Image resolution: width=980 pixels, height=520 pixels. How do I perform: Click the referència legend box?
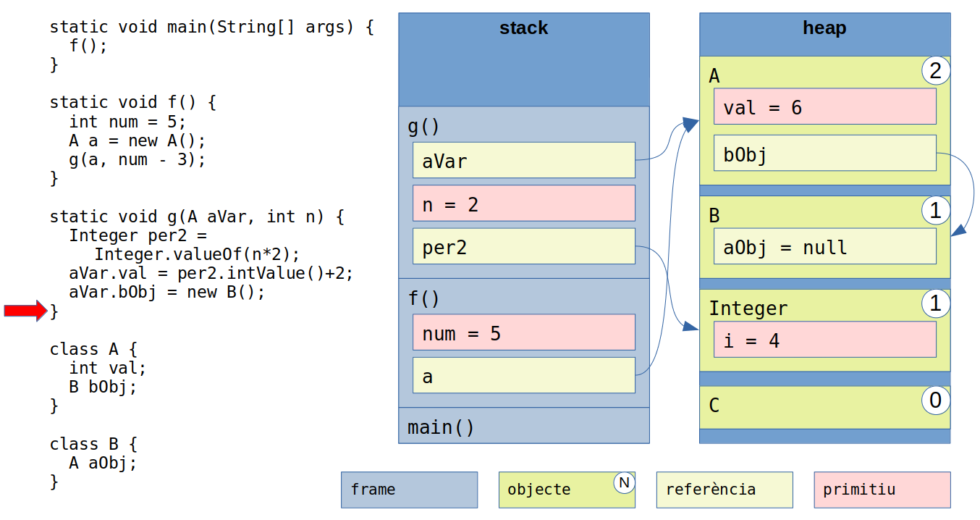(724, 490)
